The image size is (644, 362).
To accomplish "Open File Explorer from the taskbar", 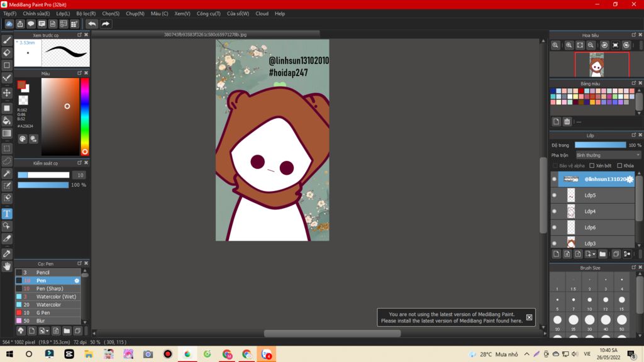I will pos(89,354).
